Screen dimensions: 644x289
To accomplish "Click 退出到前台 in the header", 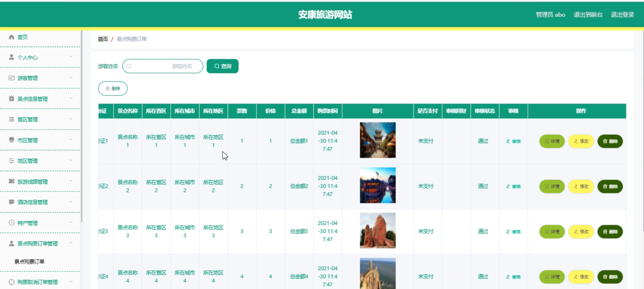I will [x=588, y=15].
